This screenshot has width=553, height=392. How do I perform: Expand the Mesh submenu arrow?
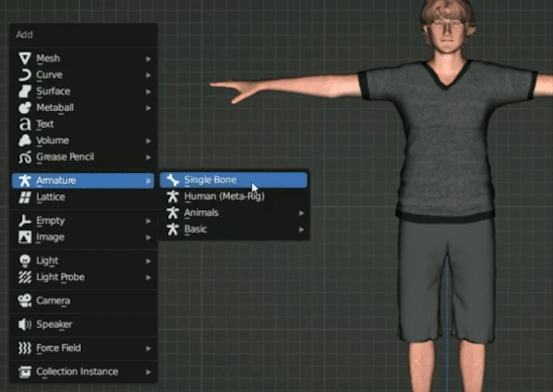148,59
